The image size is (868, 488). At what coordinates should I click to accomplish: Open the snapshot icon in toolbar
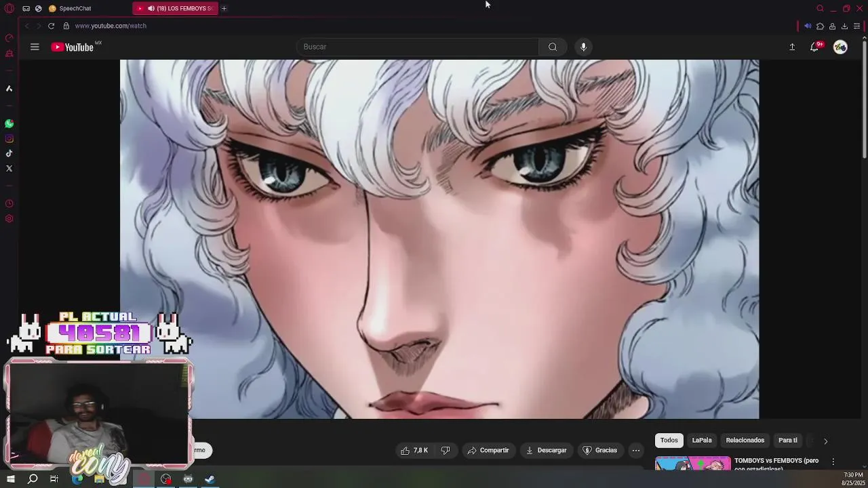[832, 26]
